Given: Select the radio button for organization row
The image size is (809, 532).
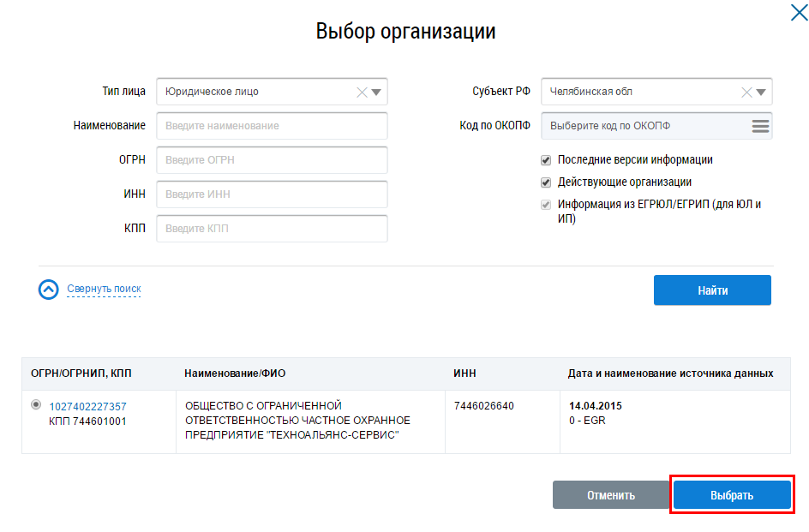Looking at the screenshot, I should click(36, 405).
